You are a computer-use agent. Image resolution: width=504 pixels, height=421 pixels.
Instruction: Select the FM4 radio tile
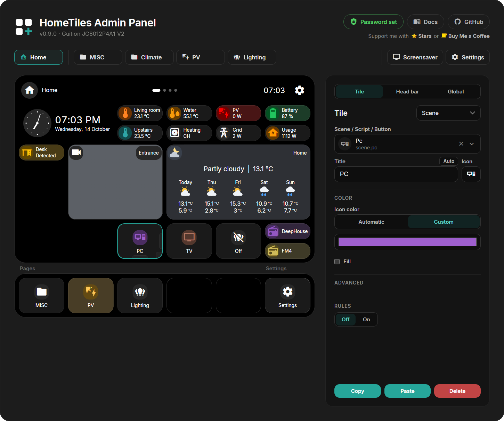tap(287, 251)
